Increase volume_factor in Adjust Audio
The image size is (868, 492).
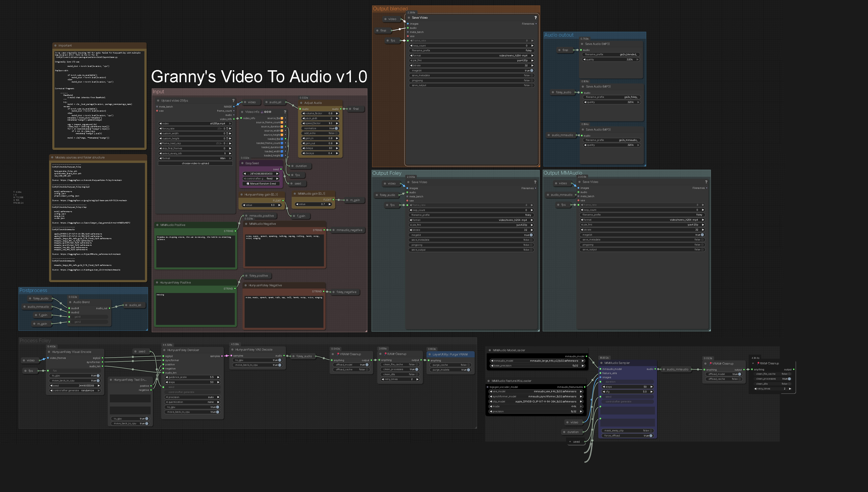click(337, 114)
